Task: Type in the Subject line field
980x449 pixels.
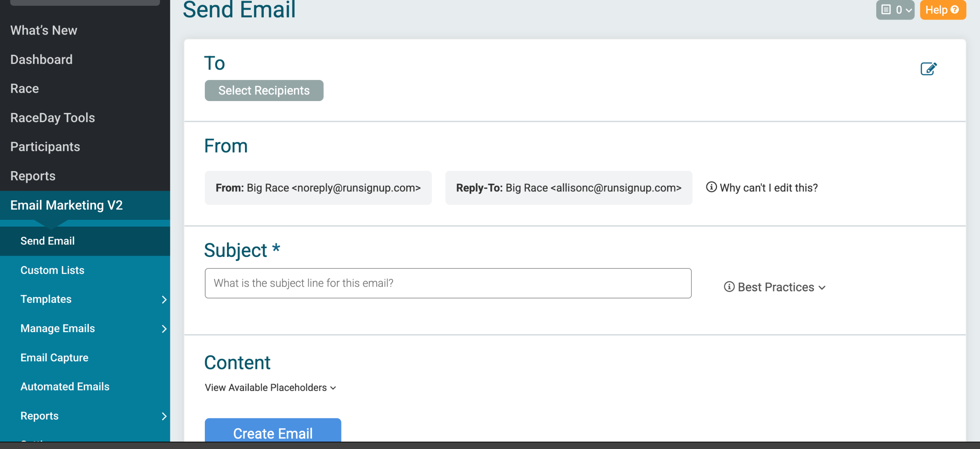Action: click(448, 283)
